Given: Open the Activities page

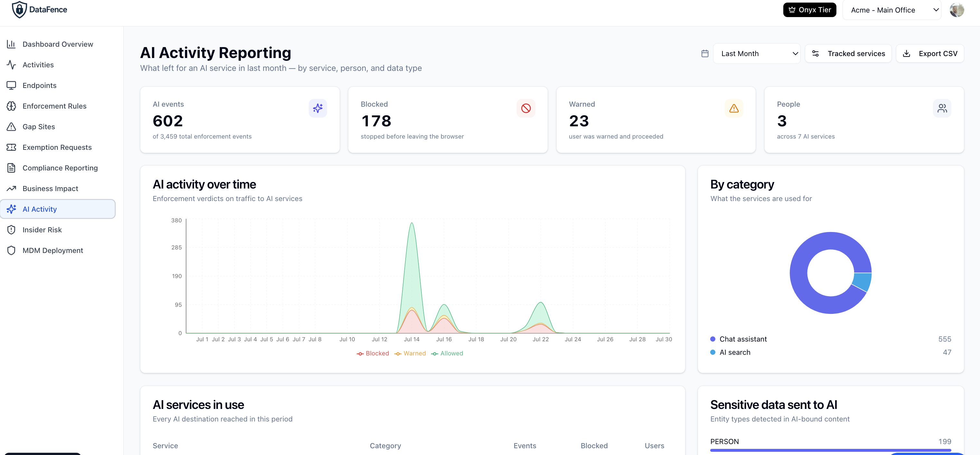Looking at the screenshot, I should 58,65.
